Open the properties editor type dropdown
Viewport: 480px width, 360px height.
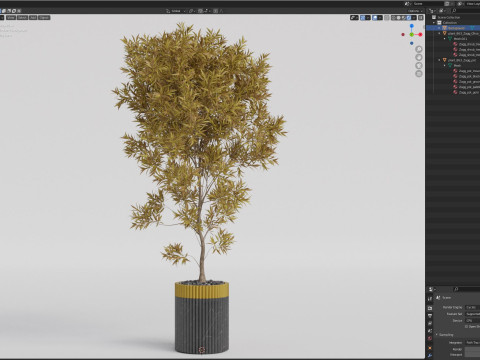[x=432, y=289]
